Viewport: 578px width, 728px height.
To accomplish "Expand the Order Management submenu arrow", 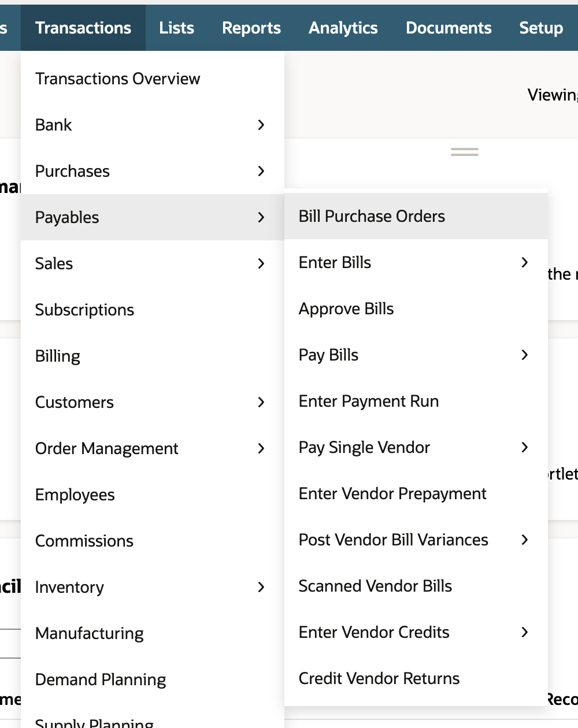I will 261,448.
